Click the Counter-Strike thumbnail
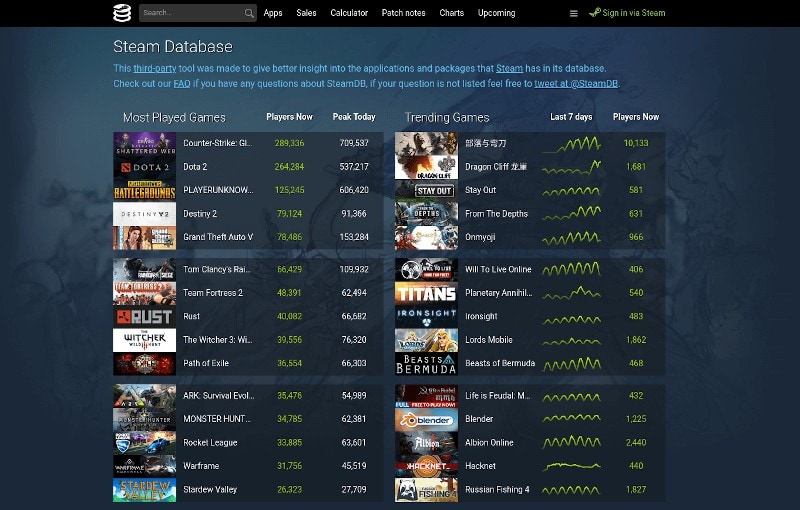This screenshot has height=510, width=800. 144,144
